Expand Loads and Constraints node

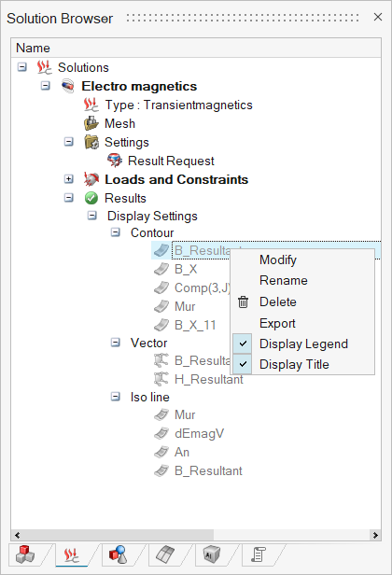(x=68, y=179)
